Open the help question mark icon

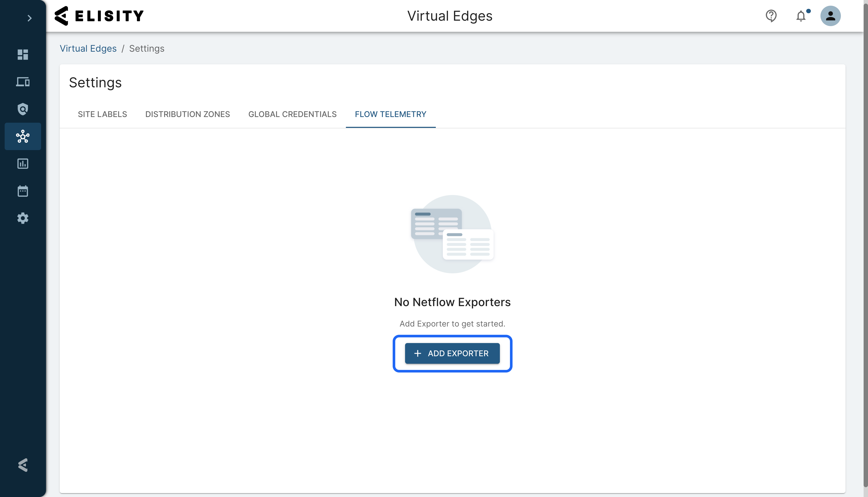click(x=771, y=16)
